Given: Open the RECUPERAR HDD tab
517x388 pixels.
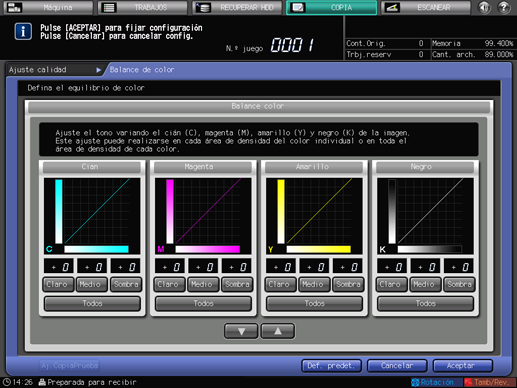Looking at the screenshot, I should click(237, 7).
